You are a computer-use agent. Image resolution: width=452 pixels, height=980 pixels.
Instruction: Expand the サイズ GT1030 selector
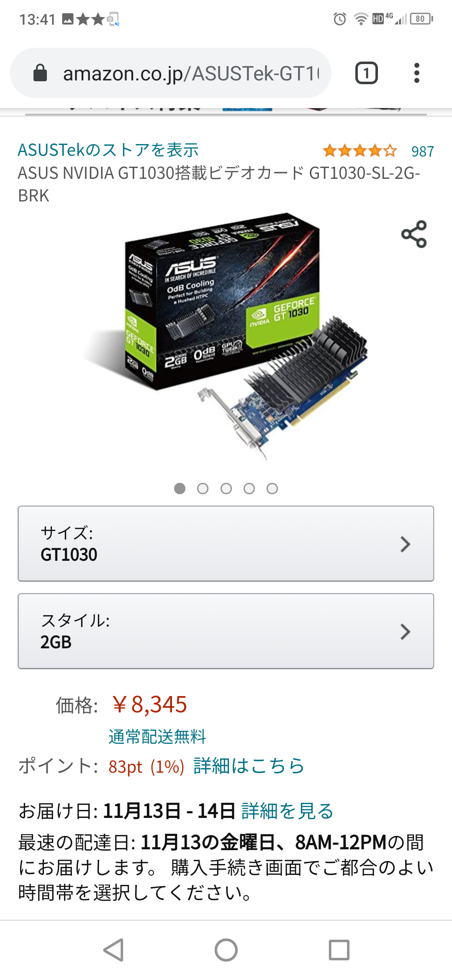tap(226, 544)
